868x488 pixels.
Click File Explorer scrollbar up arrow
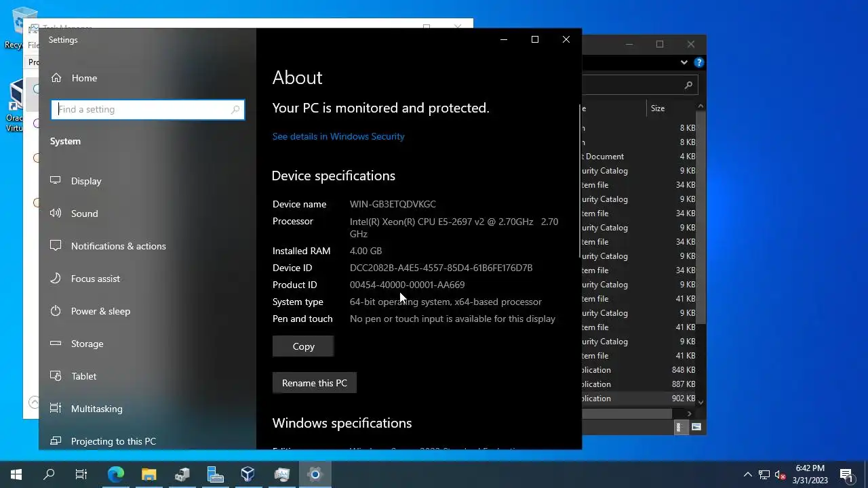[701, 106]
